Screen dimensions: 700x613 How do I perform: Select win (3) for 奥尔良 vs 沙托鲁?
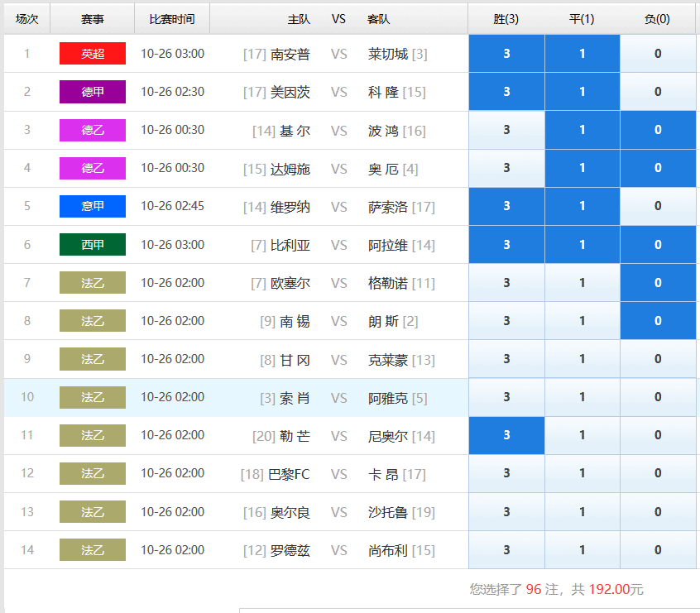[x=506, y=511]
